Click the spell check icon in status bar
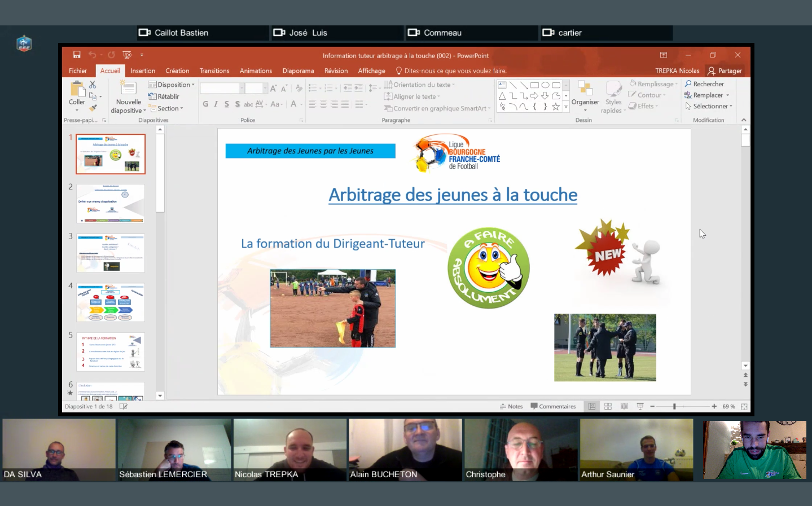This screenshot has width=812, height=506. pos(124,406)
